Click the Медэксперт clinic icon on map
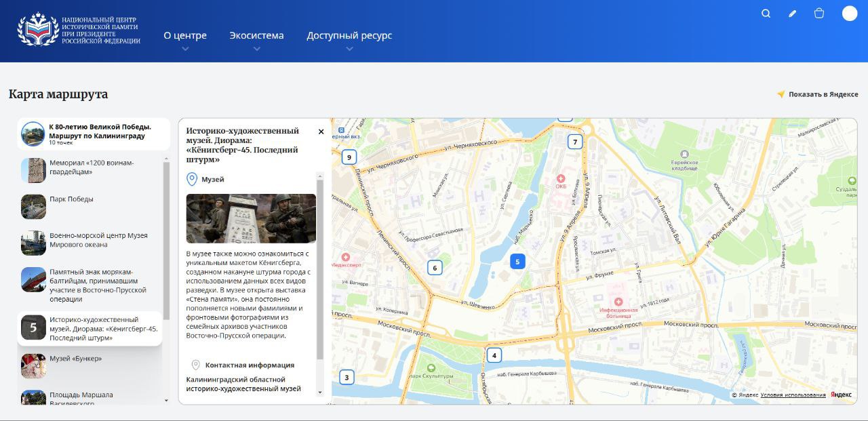868x421 pixels. click(x=345, y=258)
